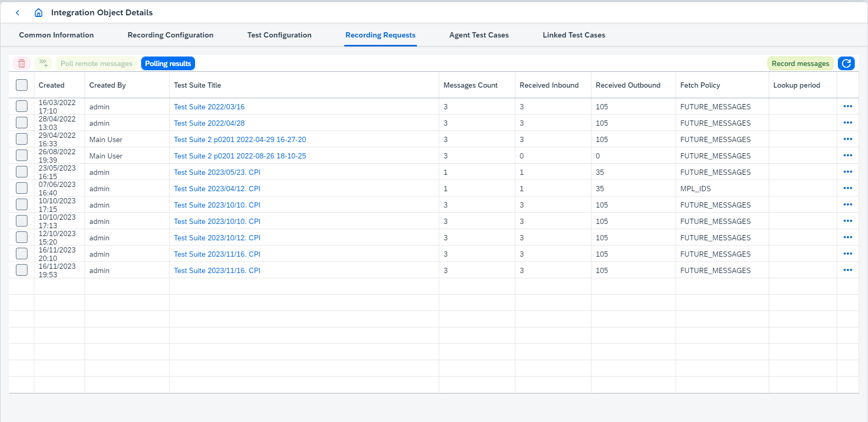This screenshot has height=422, width=868.
Task: Open actions menu for 10/10/2023 17:15 row
Action: [x=848, y=204]
